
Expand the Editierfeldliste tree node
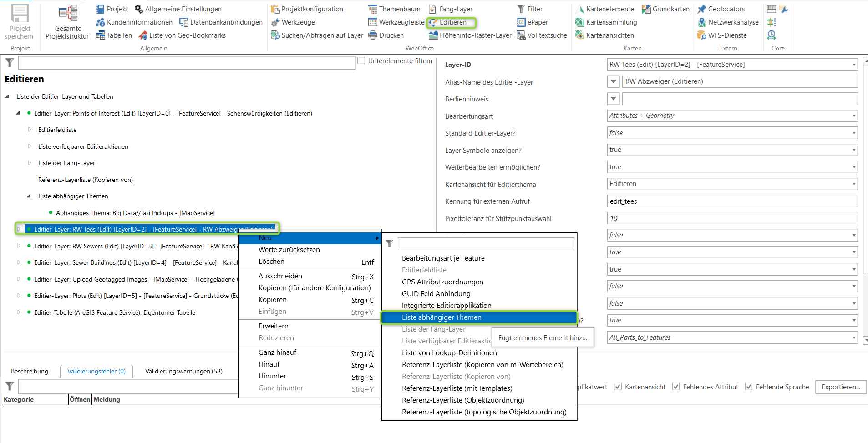(x=30, y=130)
